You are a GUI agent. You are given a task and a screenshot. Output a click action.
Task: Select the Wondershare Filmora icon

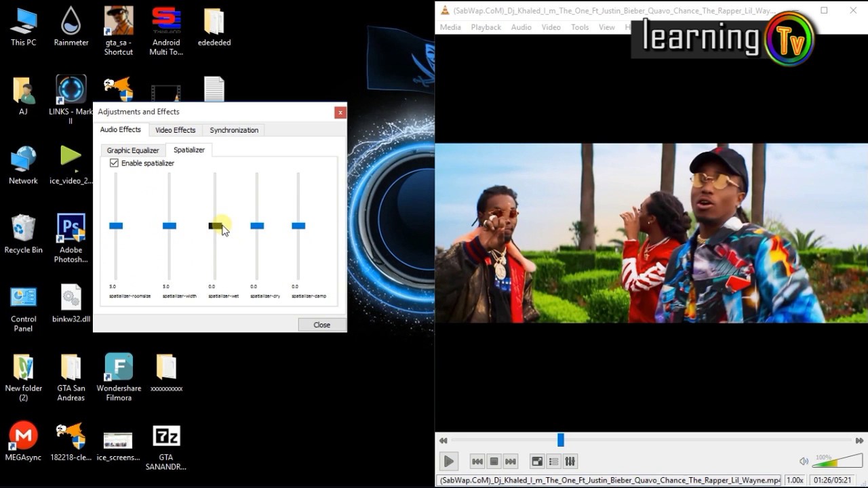coord(119,378)
